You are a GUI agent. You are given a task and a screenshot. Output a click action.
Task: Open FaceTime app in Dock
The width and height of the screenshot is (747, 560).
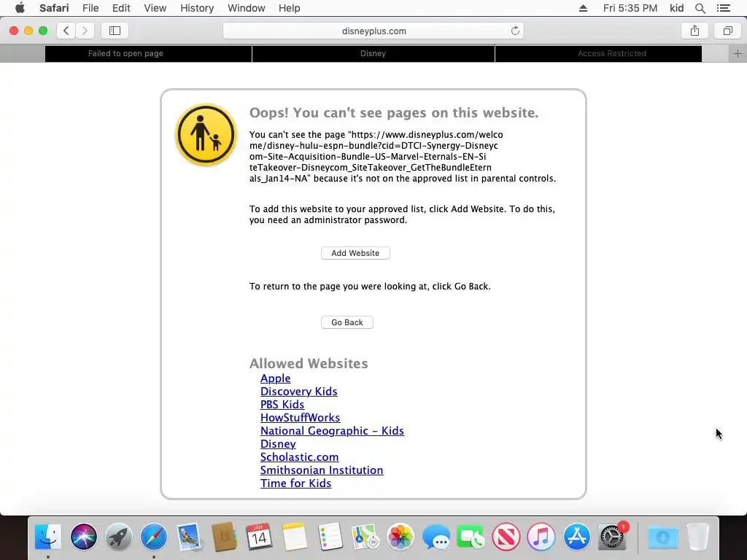pyautogui.click(x=471, y=537)
